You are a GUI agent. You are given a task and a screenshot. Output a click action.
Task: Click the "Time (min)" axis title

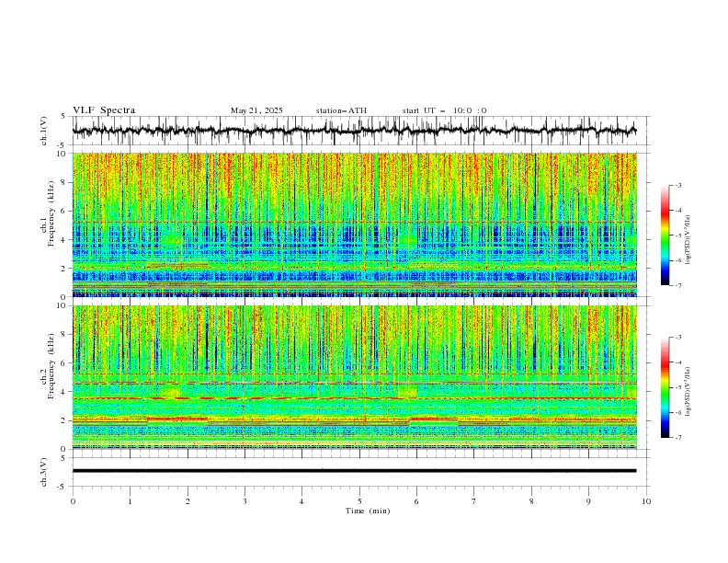point(368,511)
